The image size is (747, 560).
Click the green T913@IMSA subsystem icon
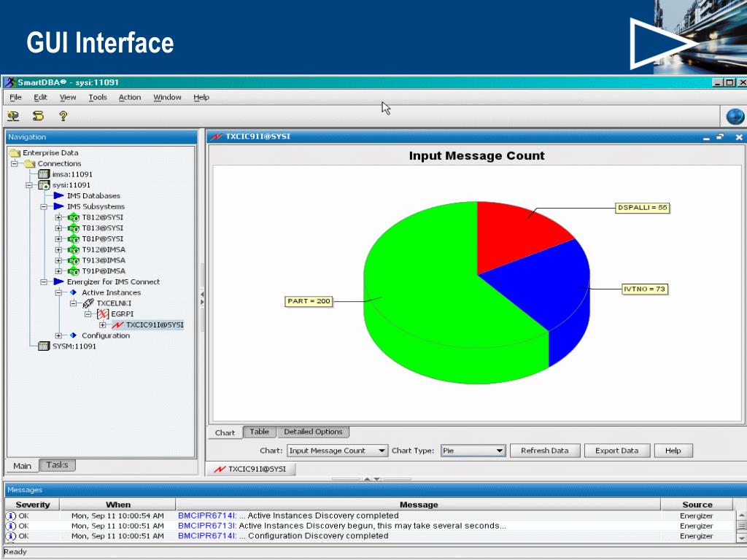[74, 260]
